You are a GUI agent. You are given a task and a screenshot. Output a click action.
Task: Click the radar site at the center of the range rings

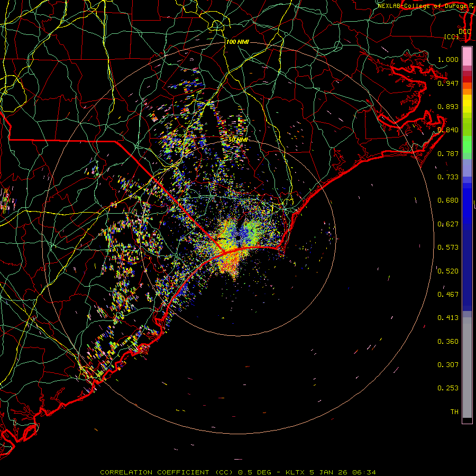238,238
